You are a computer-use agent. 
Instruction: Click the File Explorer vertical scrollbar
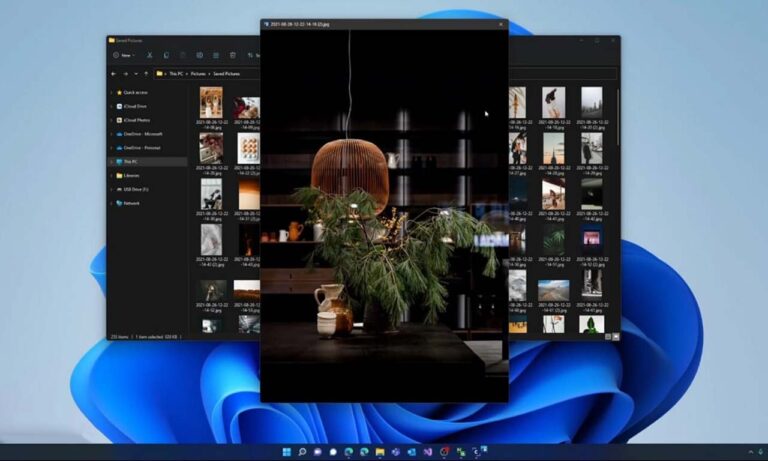[618, 118]
